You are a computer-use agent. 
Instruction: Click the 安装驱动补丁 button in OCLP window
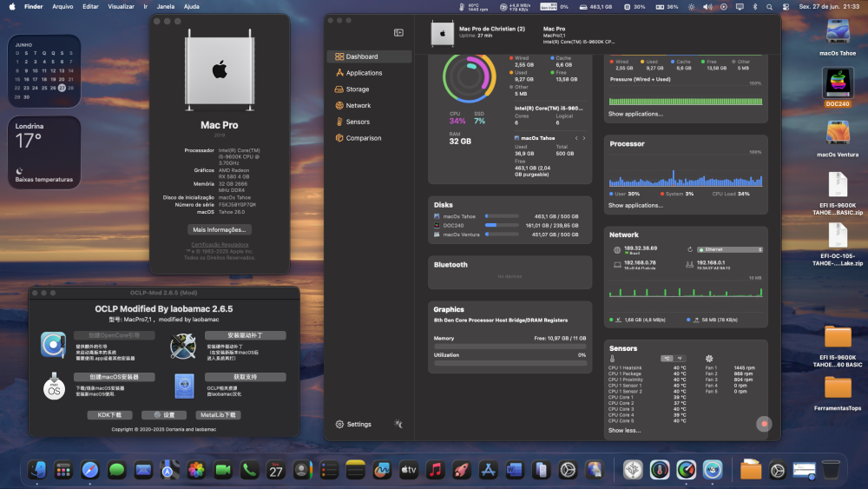pos(246,335)
